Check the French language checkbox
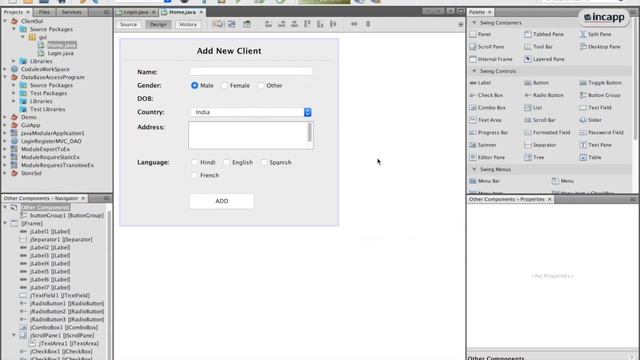Viewport: 640px width, 360px height. (195, 175)
